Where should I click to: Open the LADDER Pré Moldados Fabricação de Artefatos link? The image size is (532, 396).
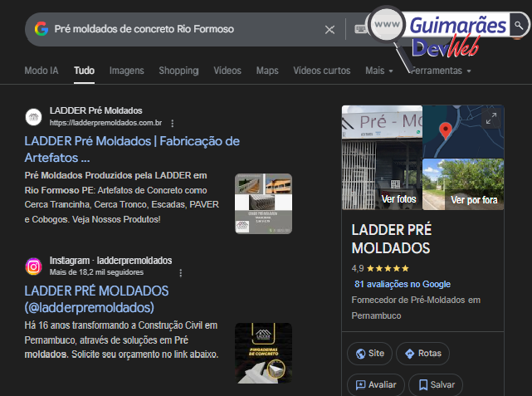[132, 149]
